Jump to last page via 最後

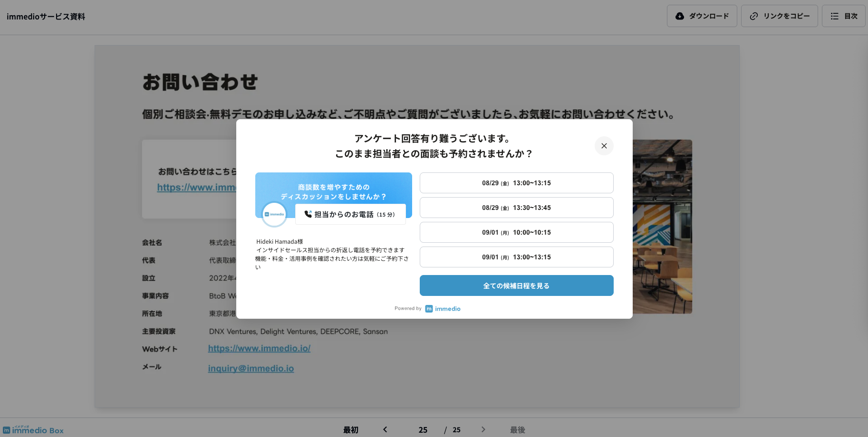click(517, 430)
